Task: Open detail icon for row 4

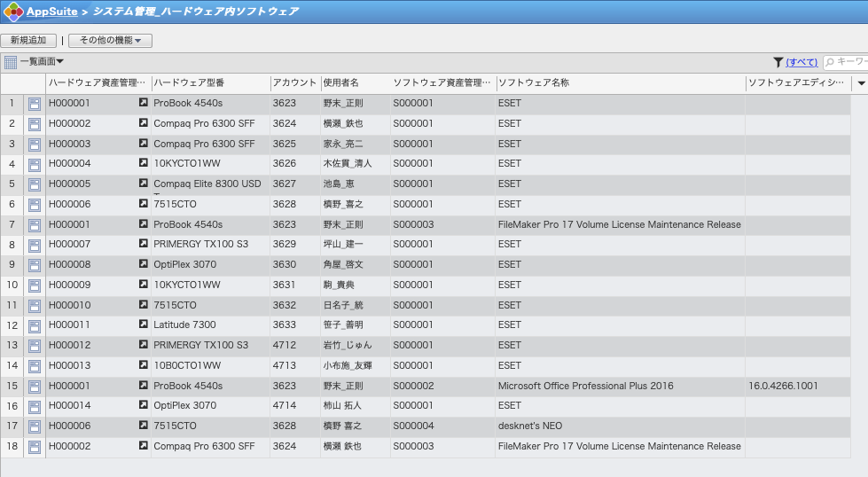Action: click(x=35, y=165)
